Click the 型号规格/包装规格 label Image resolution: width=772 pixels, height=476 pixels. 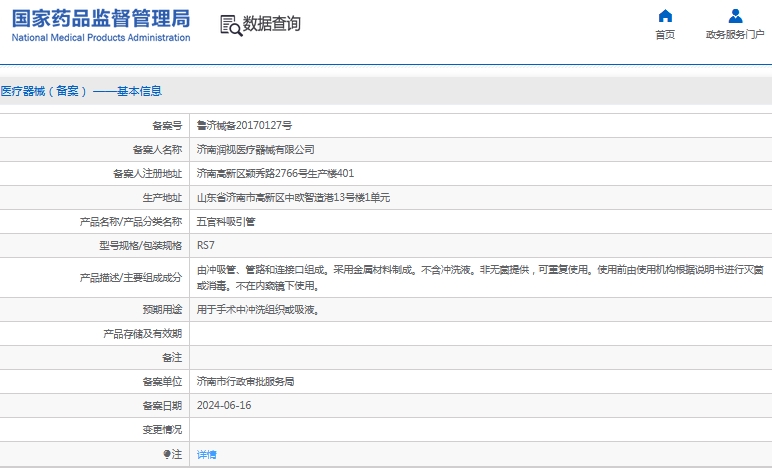pyautogui.click(x=141, y=245)
